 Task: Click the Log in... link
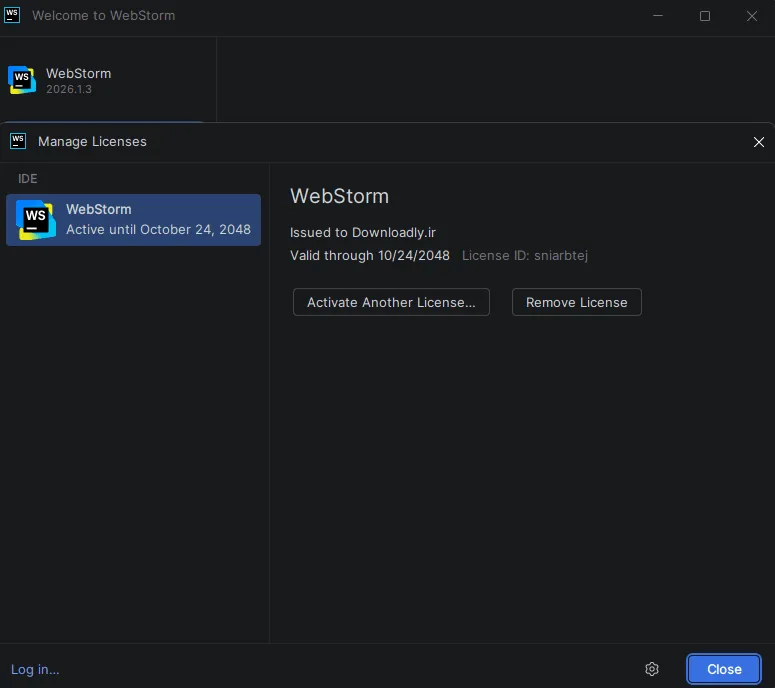coord(35,669)
